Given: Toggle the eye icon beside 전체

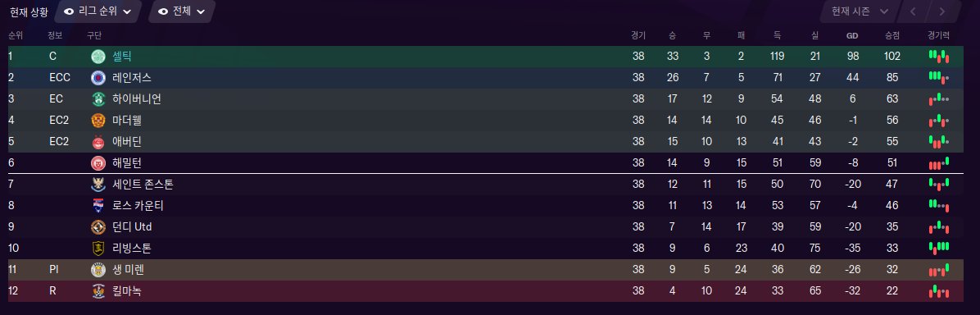Looking at the screenshot, I should tap(163, 11).
